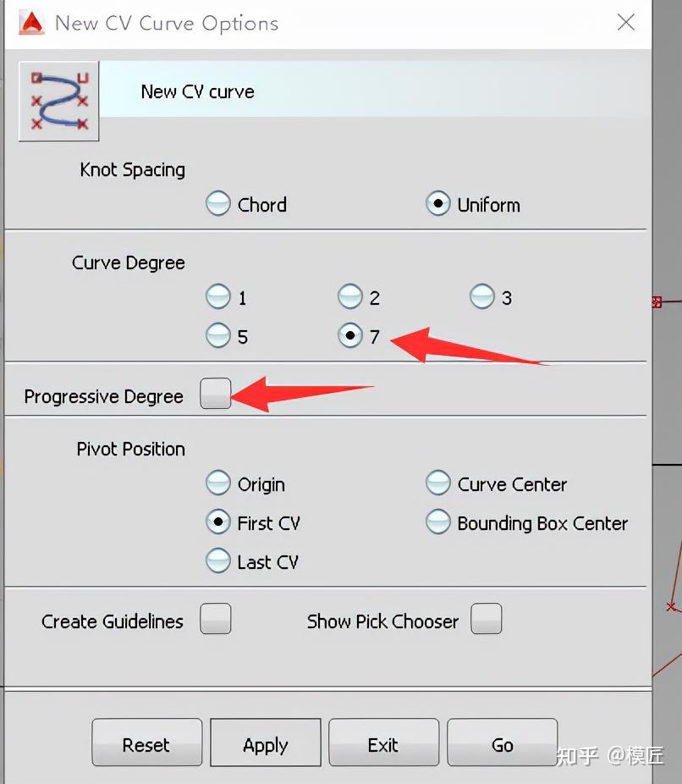Click the New CV curve tool icon

(58, 100)
